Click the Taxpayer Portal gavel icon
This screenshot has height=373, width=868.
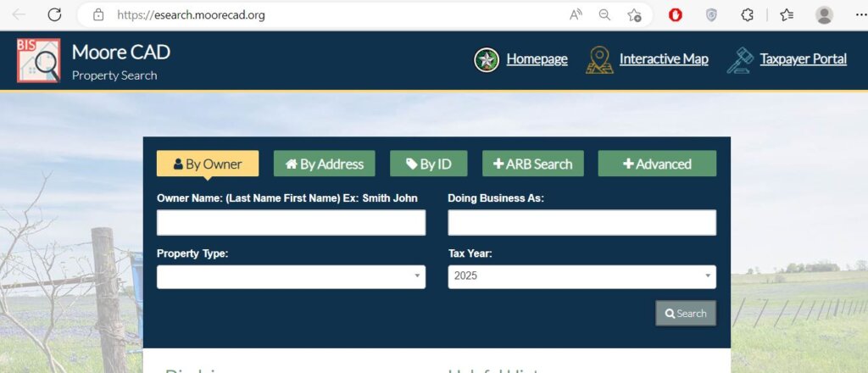pyautogui.click(x=740, y=60)
